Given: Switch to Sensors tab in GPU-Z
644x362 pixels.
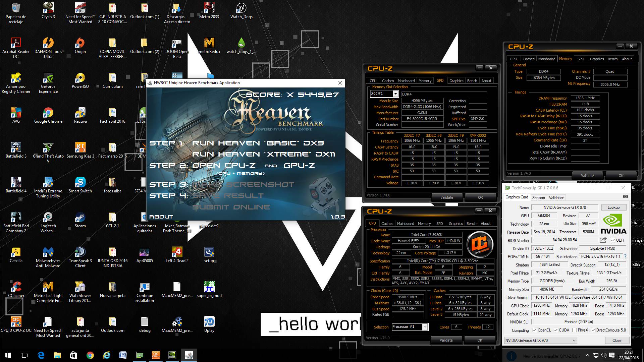Looking at the screenshot, I should point(538,197).
